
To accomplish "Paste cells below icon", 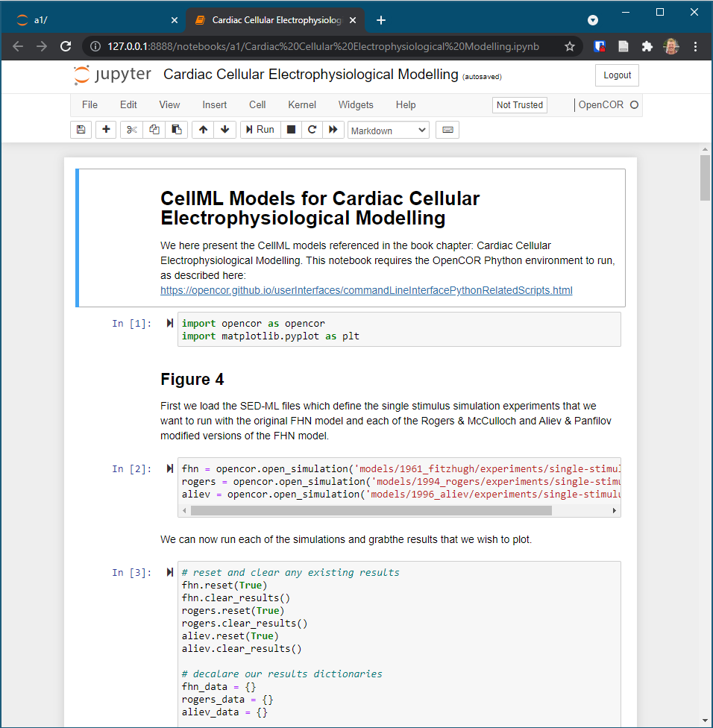I will (176, 130).
